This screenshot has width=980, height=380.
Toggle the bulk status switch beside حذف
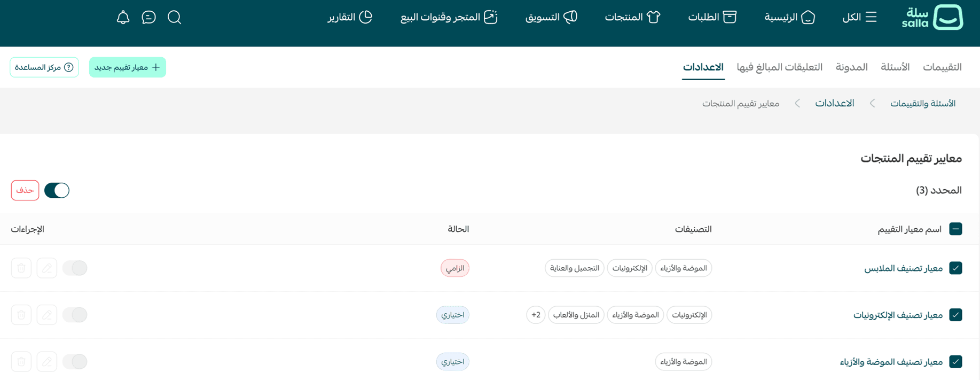(57, 190)
